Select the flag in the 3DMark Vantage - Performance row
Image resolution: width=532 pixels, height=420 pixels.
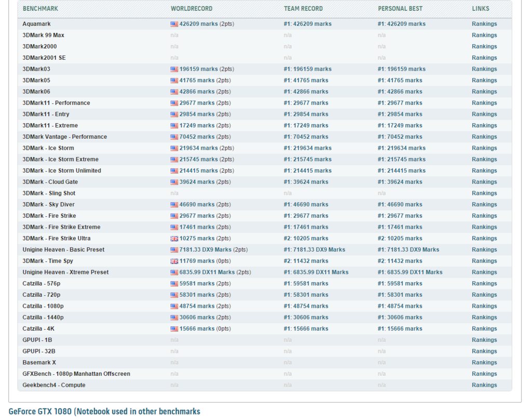coord(174,137)
